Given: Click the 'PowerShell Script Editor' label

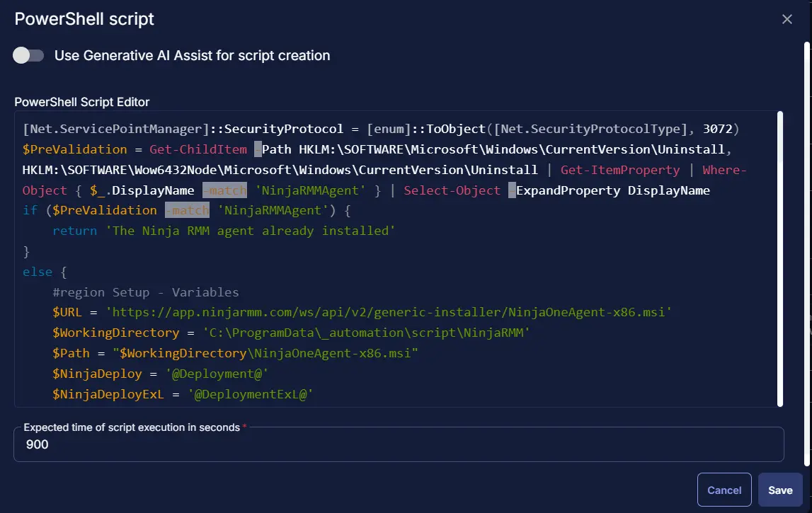Looking at the screenshot, I should pos(82,102).
